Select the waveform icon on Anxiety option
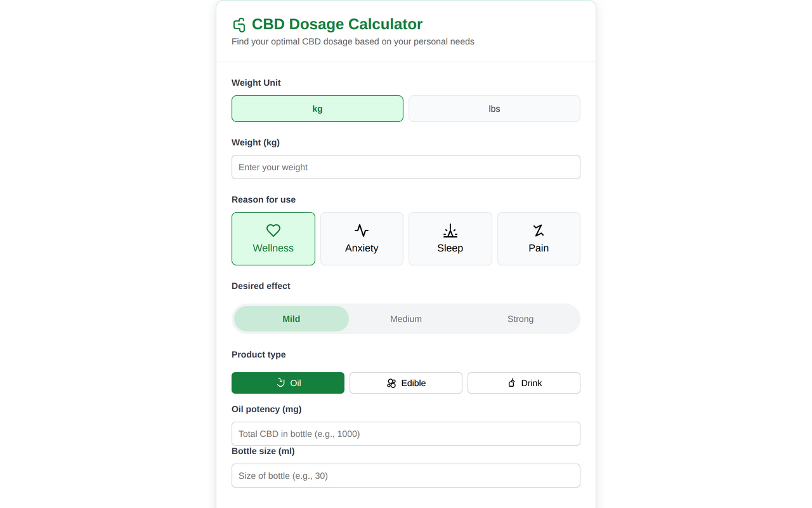 pos(362,230)
